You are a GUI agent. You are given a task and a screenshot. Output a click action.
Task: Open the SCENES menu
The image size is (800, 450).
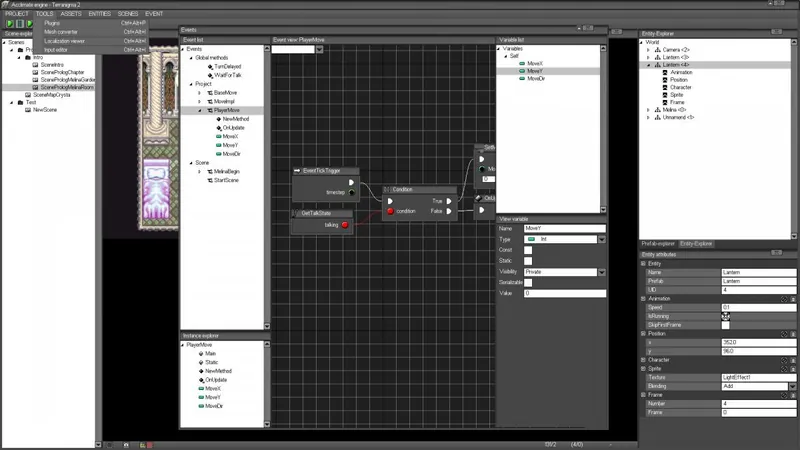pyautogui.click(x=128, y=14)
